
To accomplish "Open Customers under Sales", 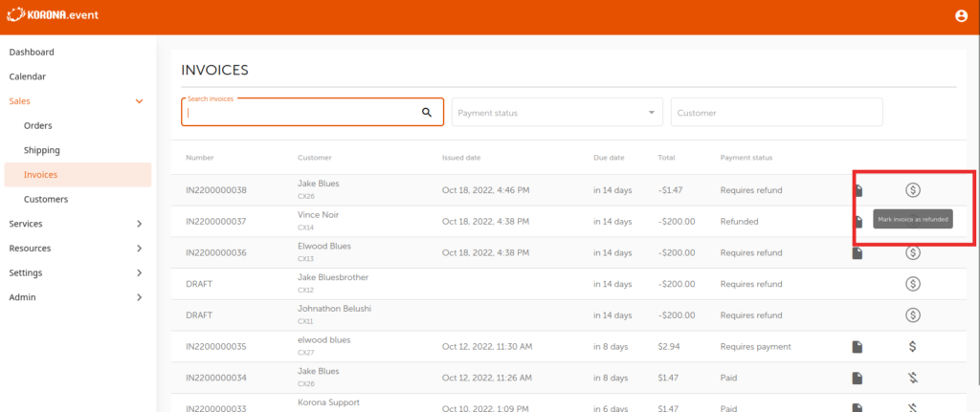I will pos(46,199).
